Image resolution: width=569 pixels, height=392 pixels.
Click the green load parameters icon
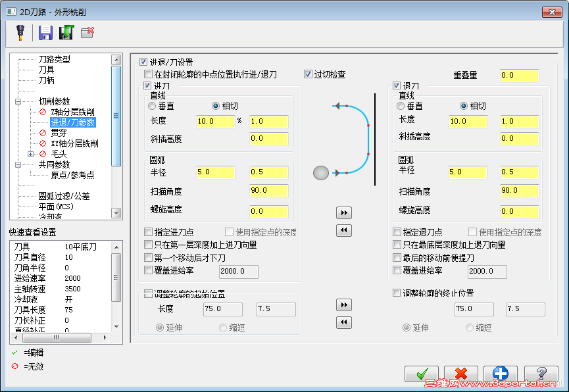[x=66, y=33]
